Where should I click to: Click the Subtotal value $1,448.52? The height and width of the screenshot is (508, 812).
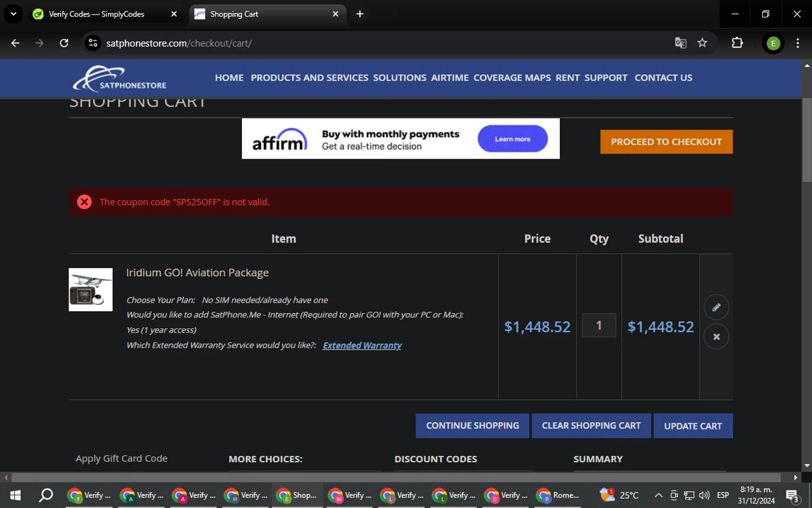[x=660, y=327]
